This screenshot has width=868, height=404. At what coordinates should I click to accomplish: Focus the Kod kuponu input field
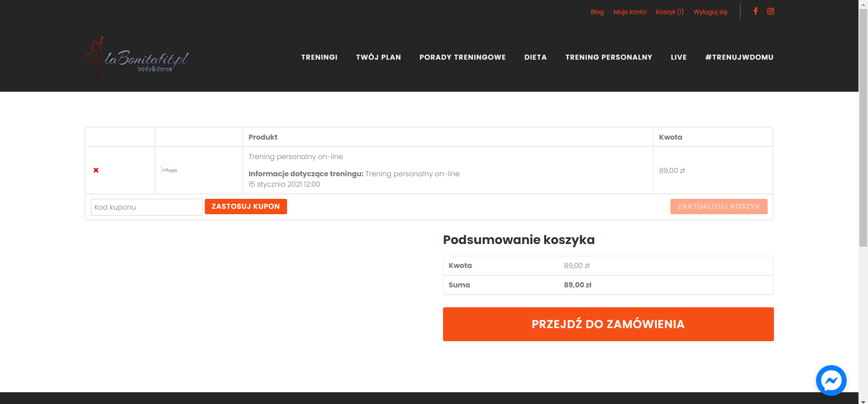point(146,207)
